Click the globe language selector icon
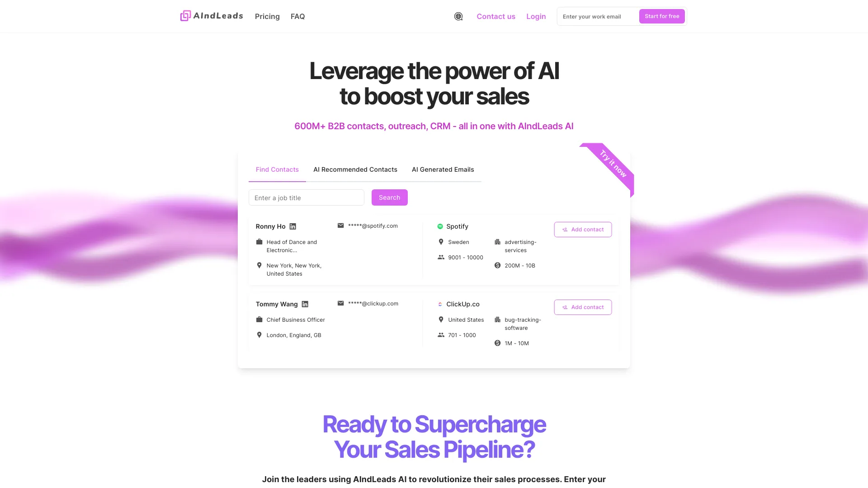 coord(458,16)
